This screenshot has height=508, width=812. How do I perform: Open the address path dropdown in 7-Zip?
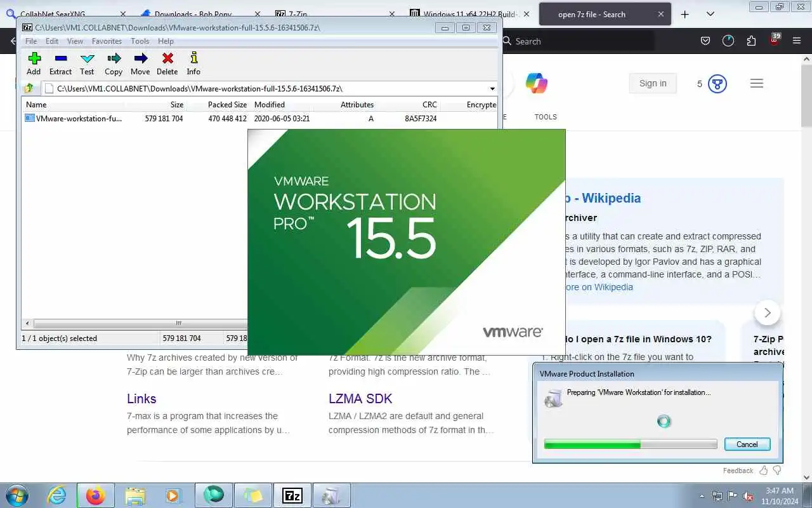492,89
